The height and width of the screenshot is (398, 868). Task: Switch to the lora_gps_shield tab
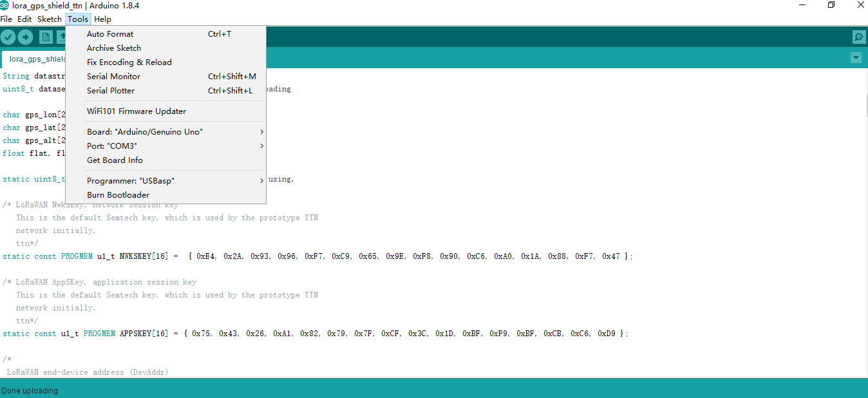33,59
